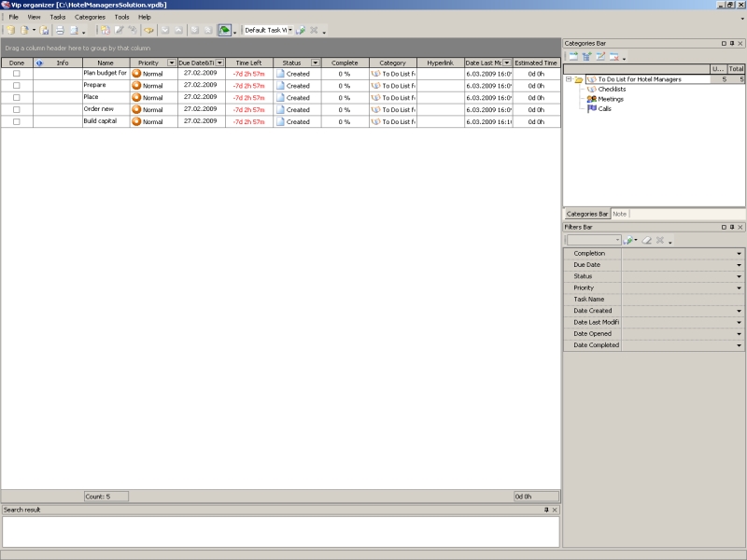Screen dimensions: 747x560
Task: Click the New Category icon in Categories Bar
Action: point(571,57)
